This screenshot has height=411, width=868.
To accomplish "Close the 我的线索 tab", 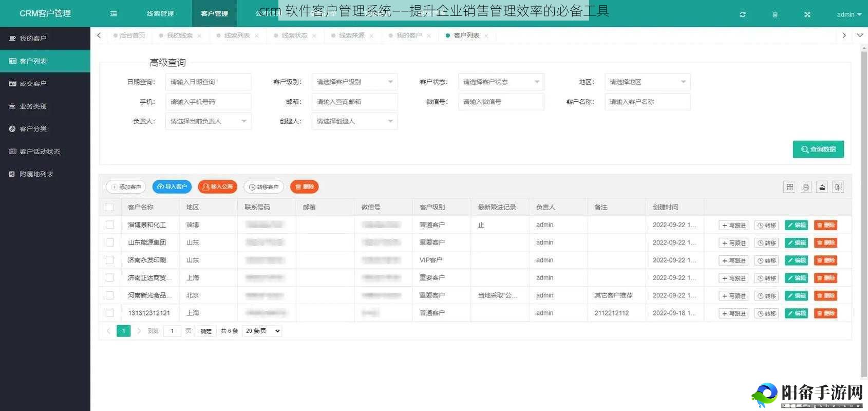I will [x=199, y=36].
